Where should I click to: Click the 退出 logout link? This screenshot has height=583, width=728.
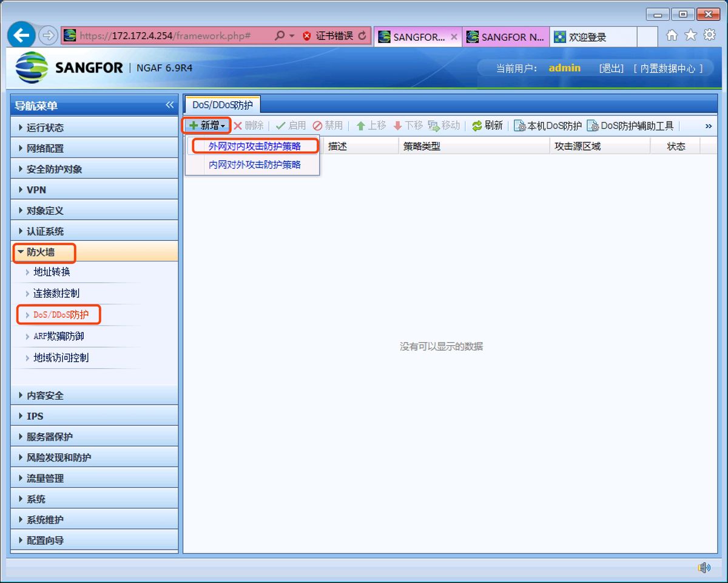tap(612, 69)
